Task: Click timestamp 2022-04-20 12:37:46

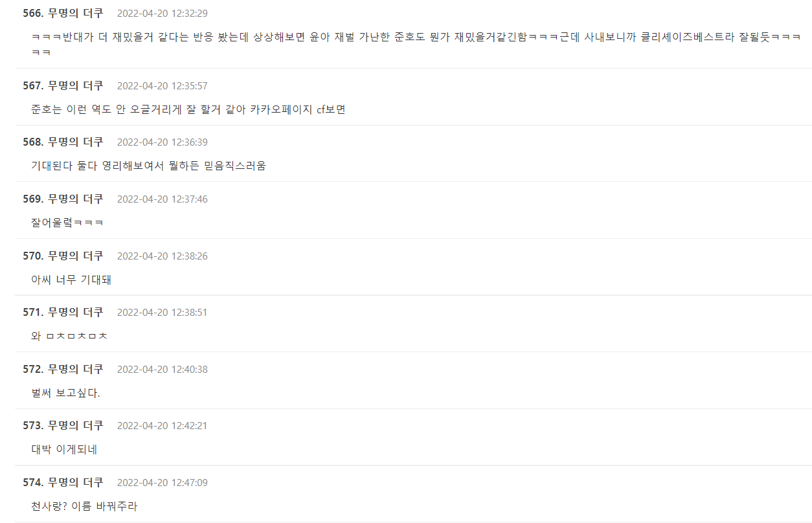Action: click(163, 199)
